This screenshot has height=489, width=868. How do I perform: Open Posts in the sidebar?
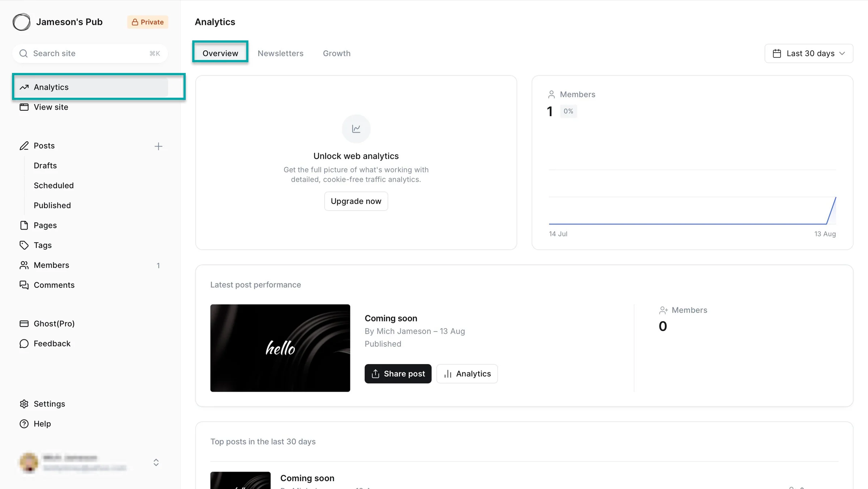coord(44,146)
